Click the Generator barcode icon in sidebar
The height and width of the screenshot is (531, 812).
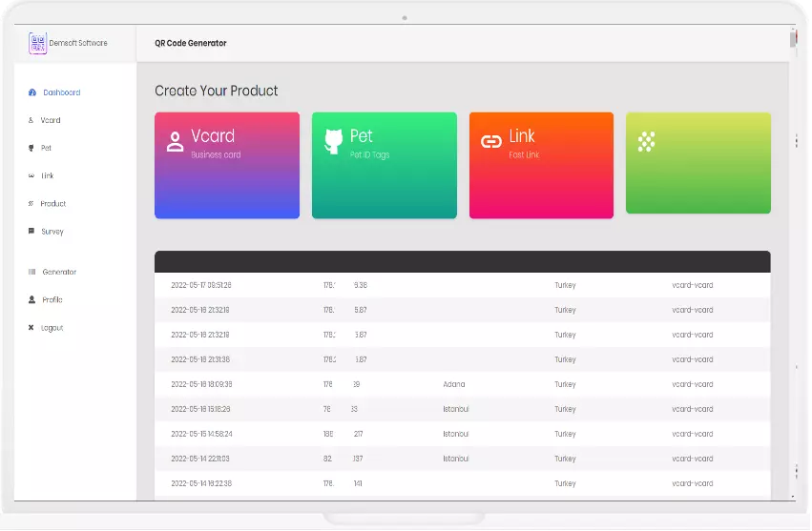(x=31, y=272)
